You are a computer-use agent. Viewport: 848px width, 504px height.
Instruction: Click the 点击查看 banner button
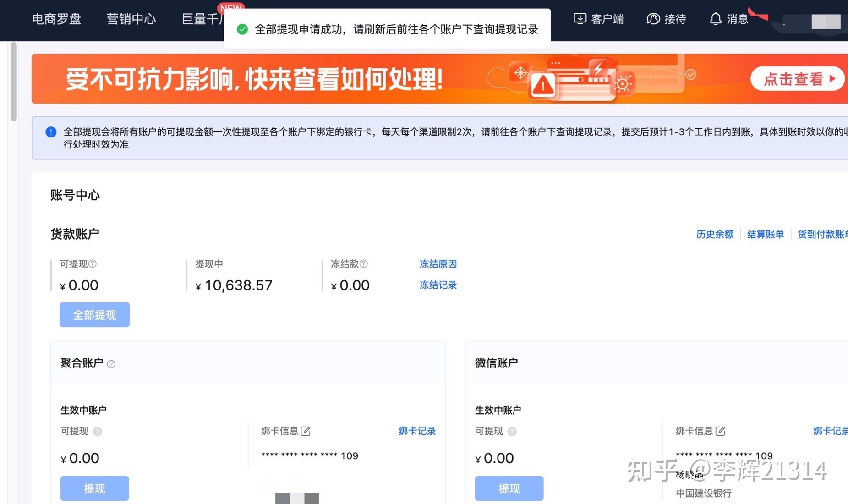point(797,79)
